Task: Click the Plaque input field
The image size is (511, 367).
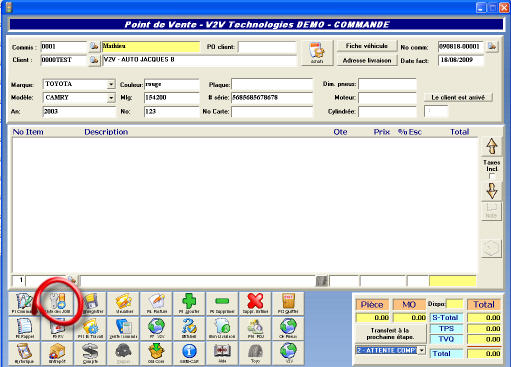Action: [x=272, y=85]
